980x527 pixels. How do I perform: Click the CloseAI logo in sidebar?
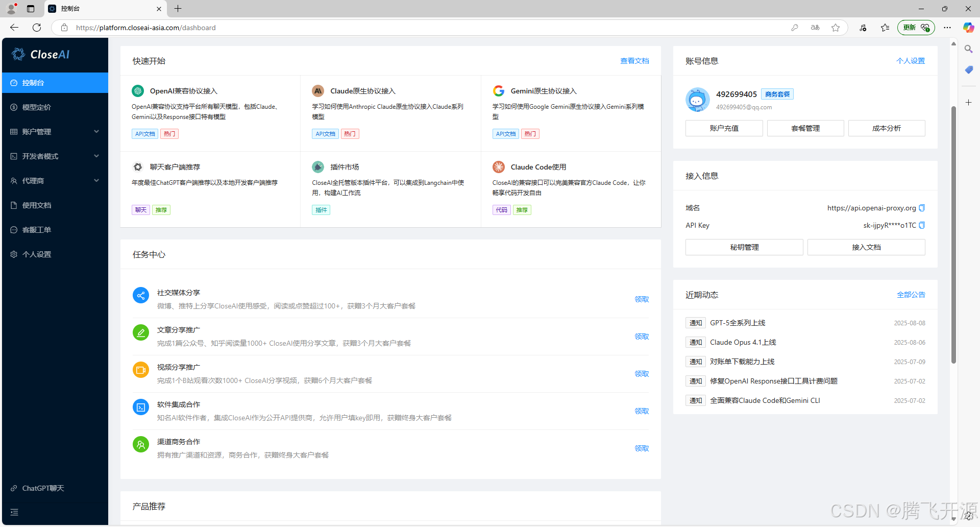(41, 54)
